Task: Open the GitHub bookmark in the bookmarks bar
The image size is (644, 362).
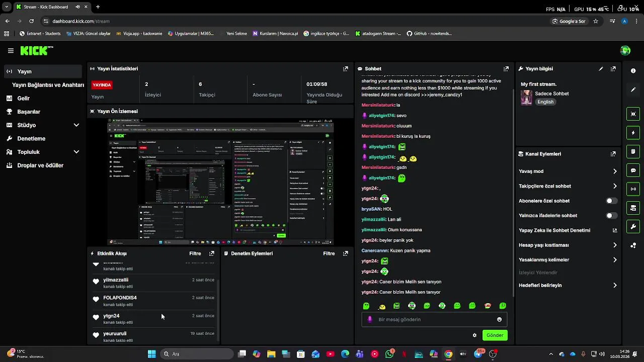Action: pos(429,34)
